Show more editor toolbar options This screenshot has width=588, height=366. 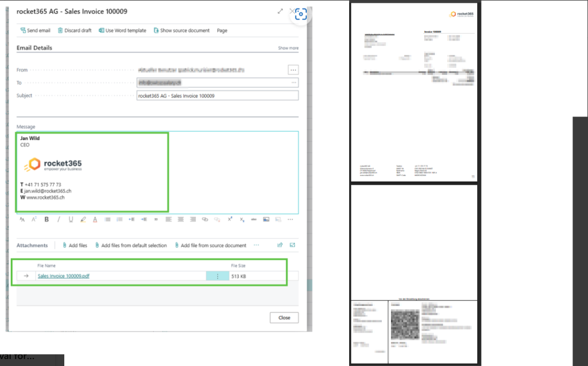click(x=290, y=219)
